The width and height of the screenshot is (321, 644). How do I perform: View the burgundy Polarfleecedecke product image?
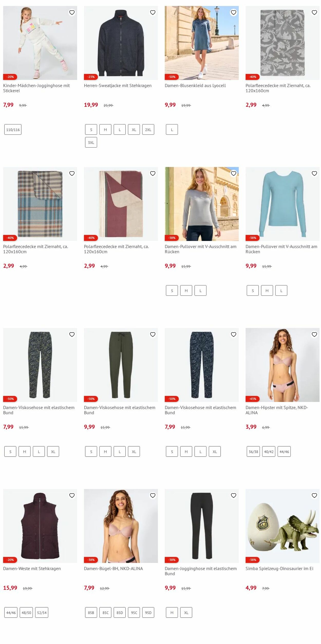click(121, 204)
